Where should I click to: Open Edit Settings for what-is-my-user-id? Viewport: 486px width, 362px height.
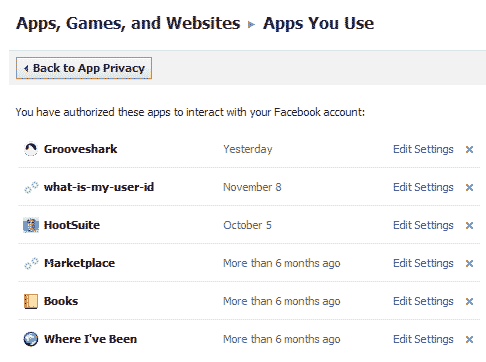(423, 187)
